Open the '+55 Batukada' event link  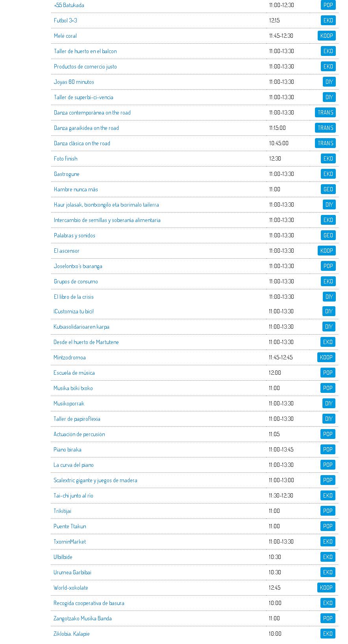pyautogui.click(x=69, y=5)
